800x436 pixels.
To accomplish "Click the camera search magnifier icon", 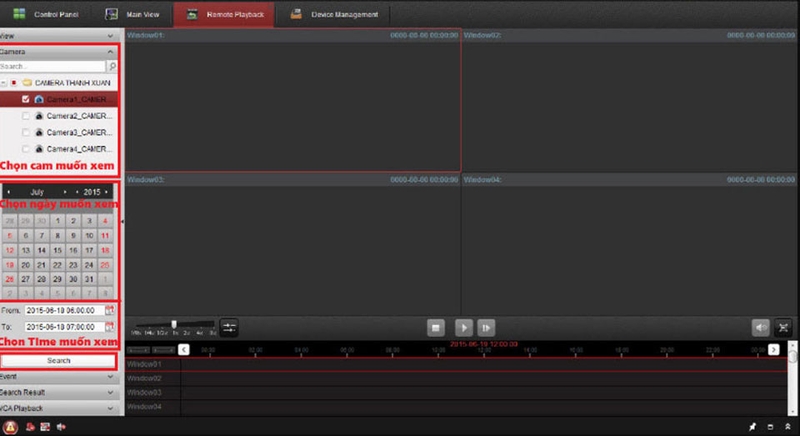I will [x=112, y=66].
